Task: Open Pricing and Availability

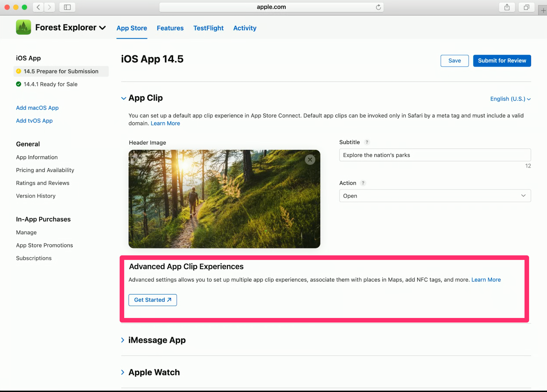Action: click(x=45, y=170)
